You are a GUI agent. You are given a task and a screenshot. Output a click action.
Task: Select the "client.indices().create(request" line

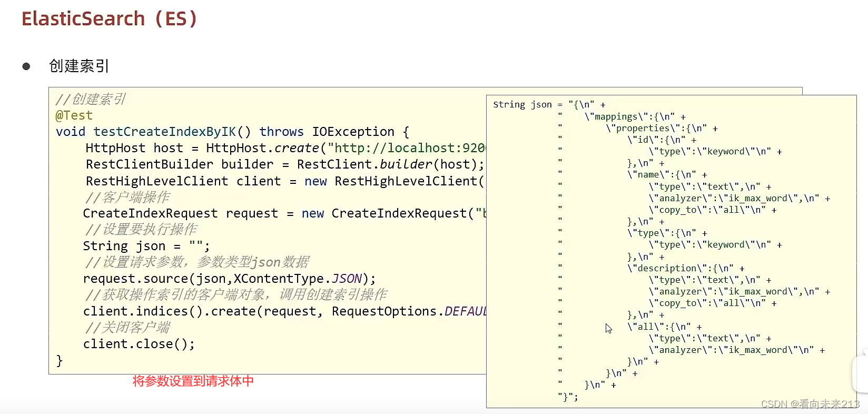[x=284, y=311]
